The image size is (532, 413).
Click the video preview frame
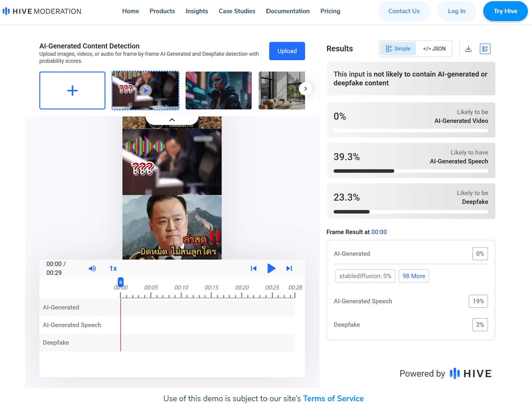[172, 188]
